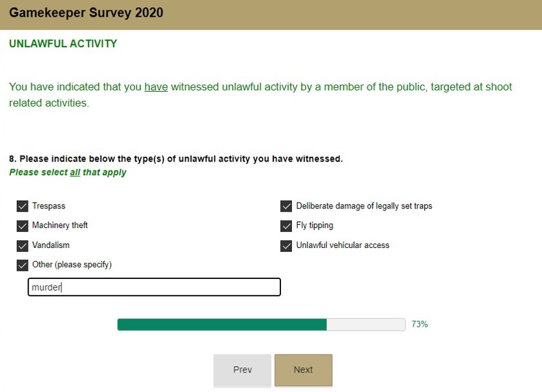Click the 'Please select all that apply' hint
Image resolution: width=542 pixels, height=392 pixels.
[68, 172]
